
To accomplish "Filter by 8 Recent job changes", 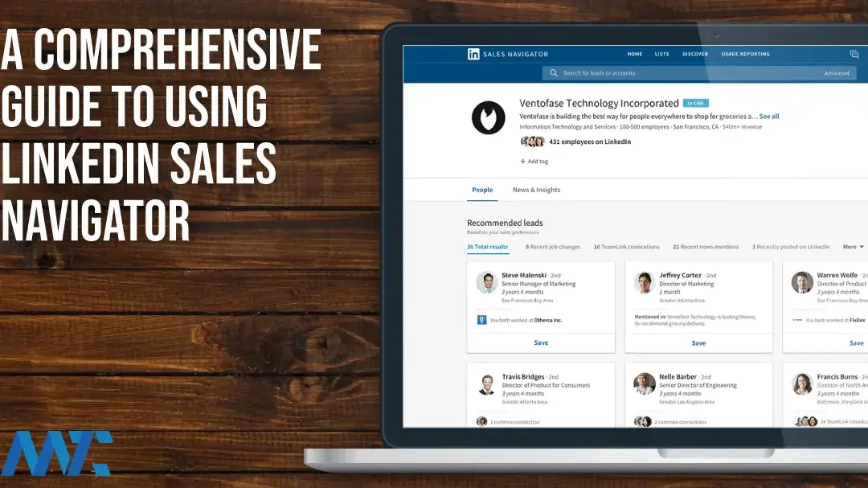I will [552, 247].
